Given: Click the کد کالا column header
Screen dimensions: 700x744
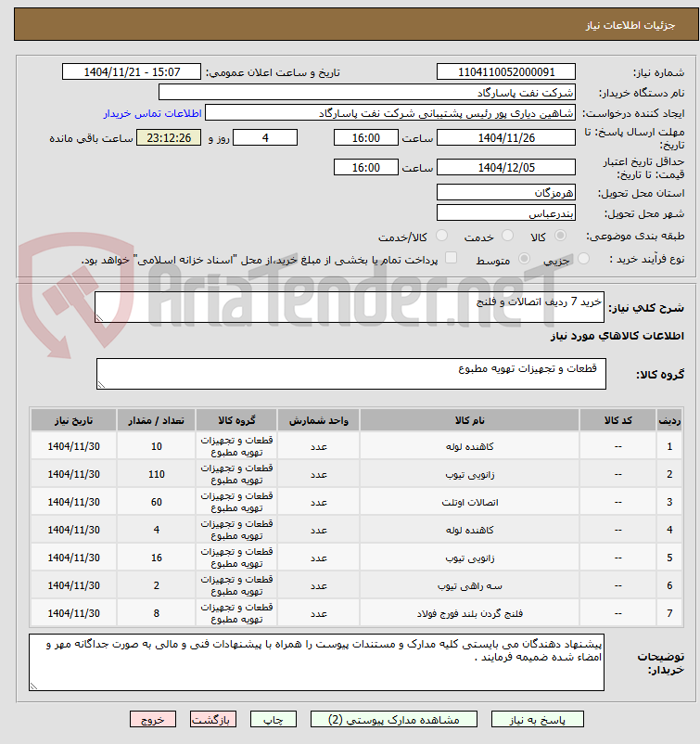Looking at the screenshot, I should (618, 420).
